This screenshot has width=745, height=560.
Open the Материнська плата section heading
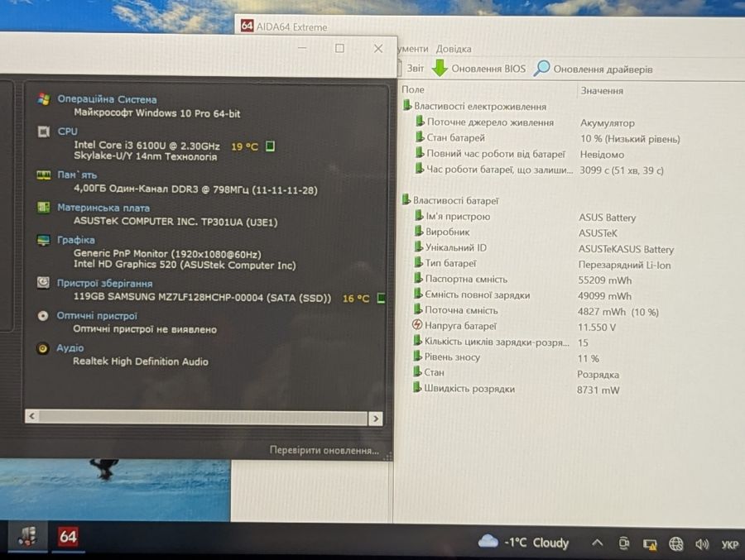pyautogui.click(x=103, y=208)
